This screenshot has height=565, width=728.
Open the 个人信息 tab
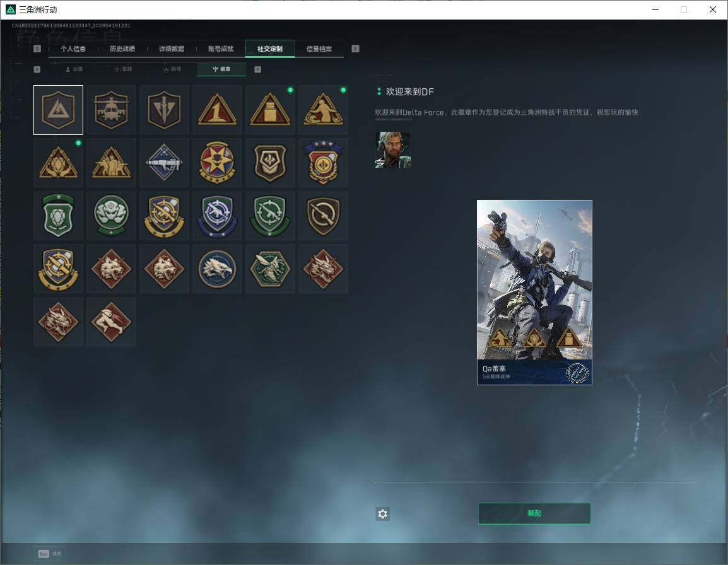[x=73, y=49]
